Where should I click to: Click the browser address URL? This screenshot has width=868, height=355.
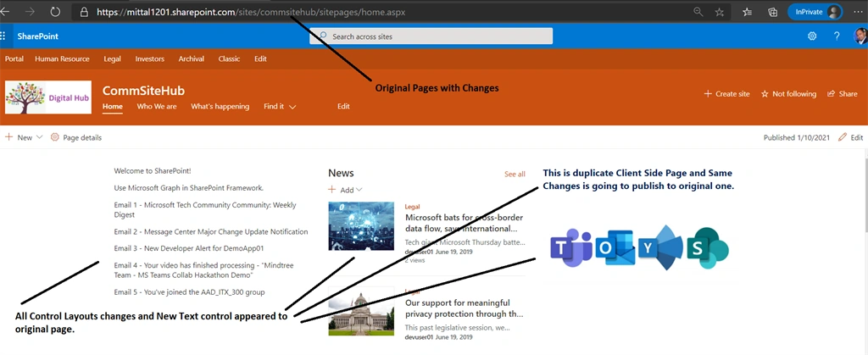[x=251, y=12]
